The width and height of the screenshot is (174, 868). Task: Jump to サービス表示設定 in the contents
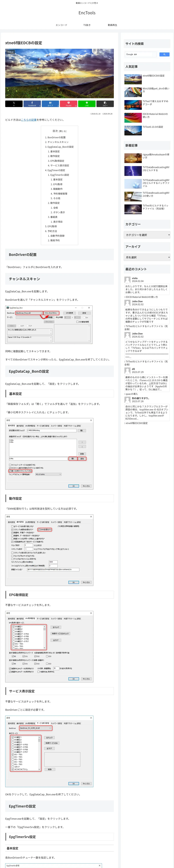pos(59,165)
